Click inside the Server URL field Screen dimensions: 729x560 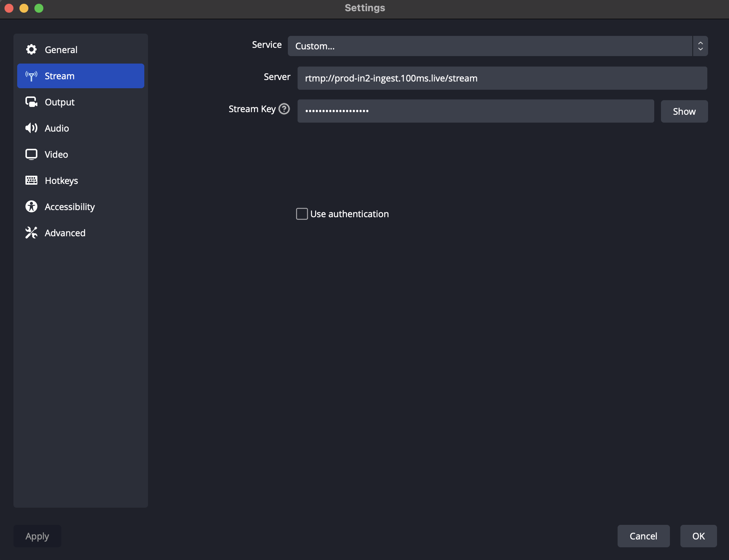[501, 78]
